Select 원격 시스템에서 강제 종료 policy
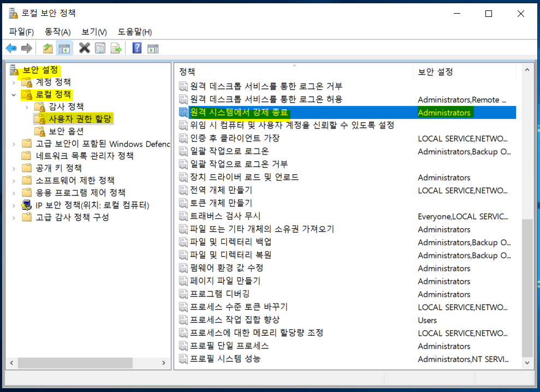 point(347,112)
